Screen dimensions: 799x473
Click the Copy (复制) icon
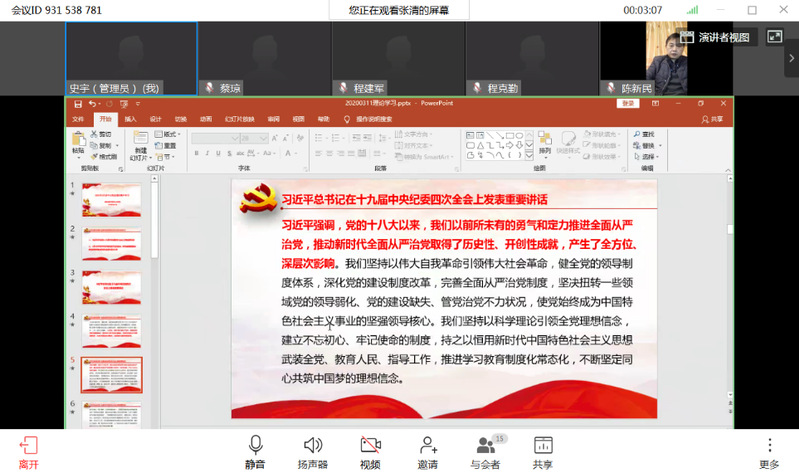(94, 145)
